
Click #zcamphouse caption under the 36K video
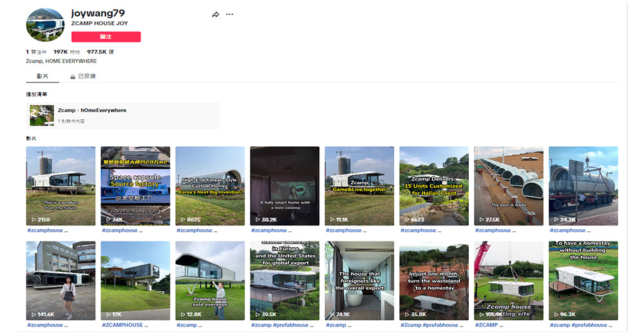[122, 230]
